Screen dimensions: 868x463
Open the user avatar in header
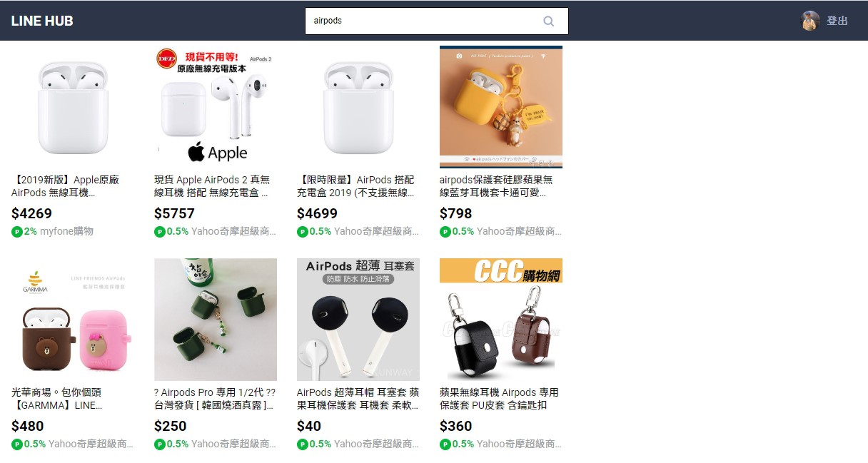pos(809,21)
